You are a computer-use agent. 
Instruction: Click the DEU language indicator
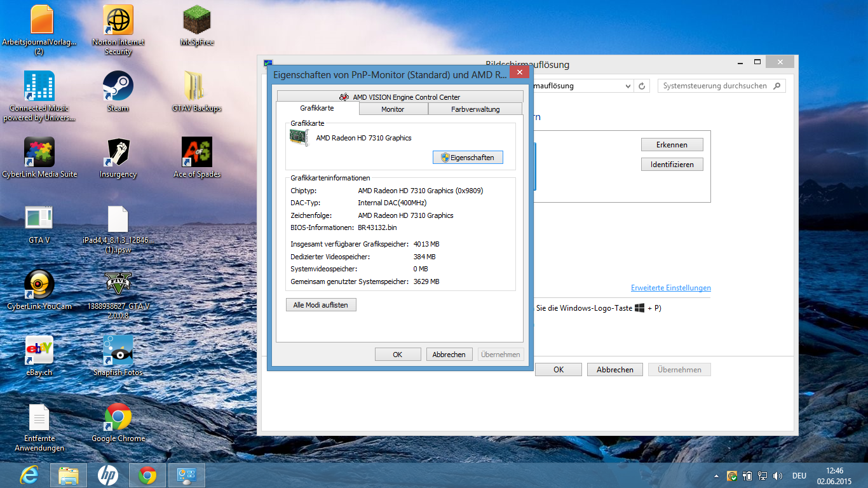click(x=799, y=476)
